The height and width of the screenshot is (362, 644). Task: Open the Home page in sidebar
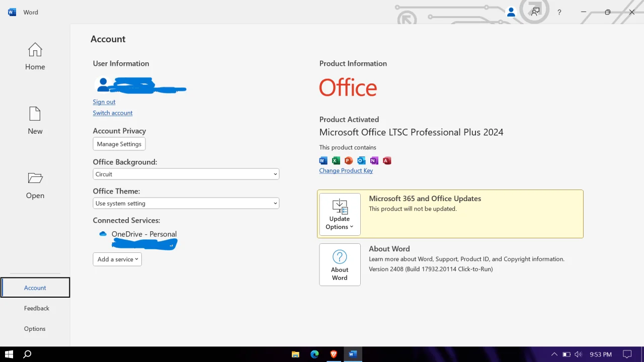coord(35,56)
